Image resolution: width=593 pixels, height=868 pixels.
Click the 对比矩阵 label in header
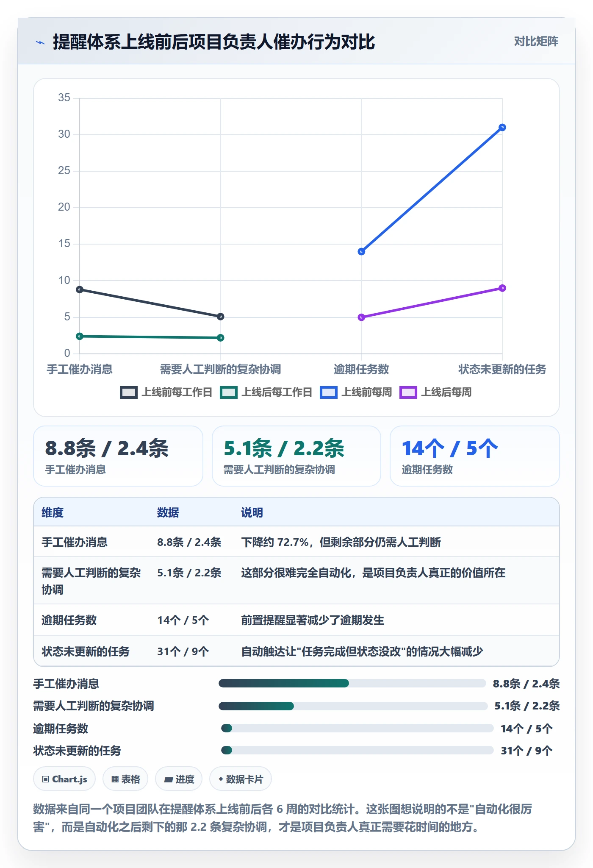click(x=536, y=42)
